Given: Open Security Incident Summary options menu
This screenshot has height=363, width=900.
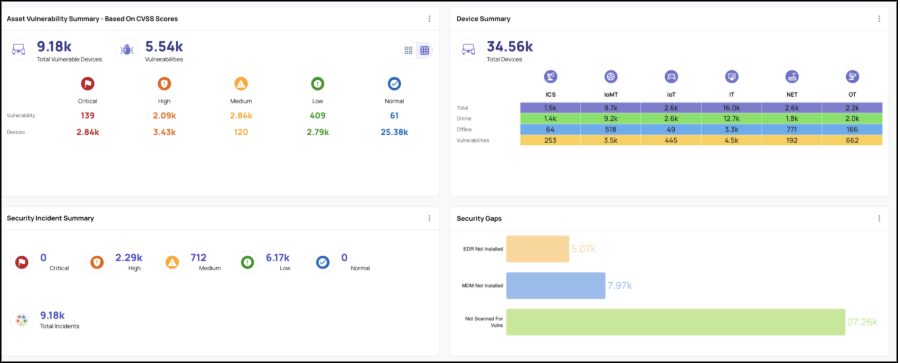Looking at the screenshot, I should tap(429, 218).
